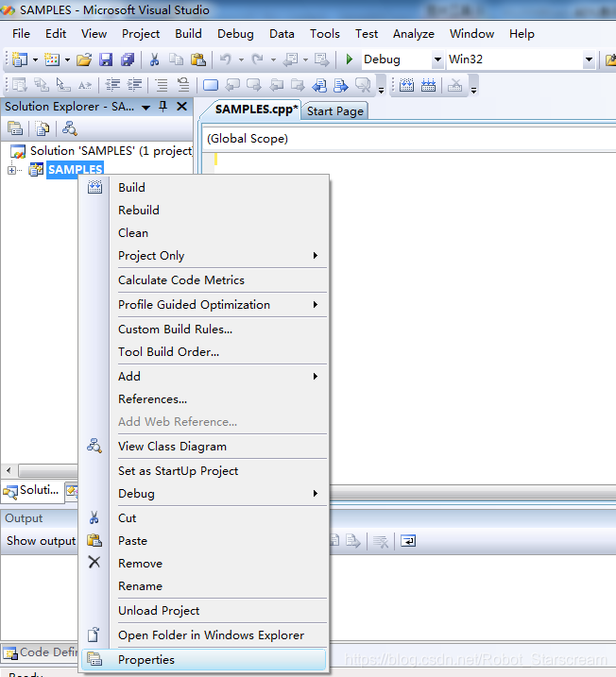Switch to the Solution Explorer bottom tab
This screenshot has height=677, width=616.
coord(31,491)
